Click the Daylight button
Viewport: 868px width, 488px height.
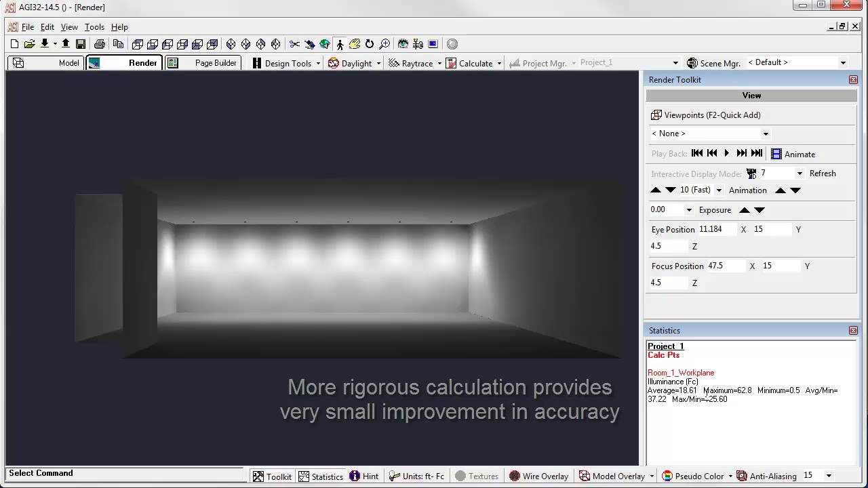point(350,64)
